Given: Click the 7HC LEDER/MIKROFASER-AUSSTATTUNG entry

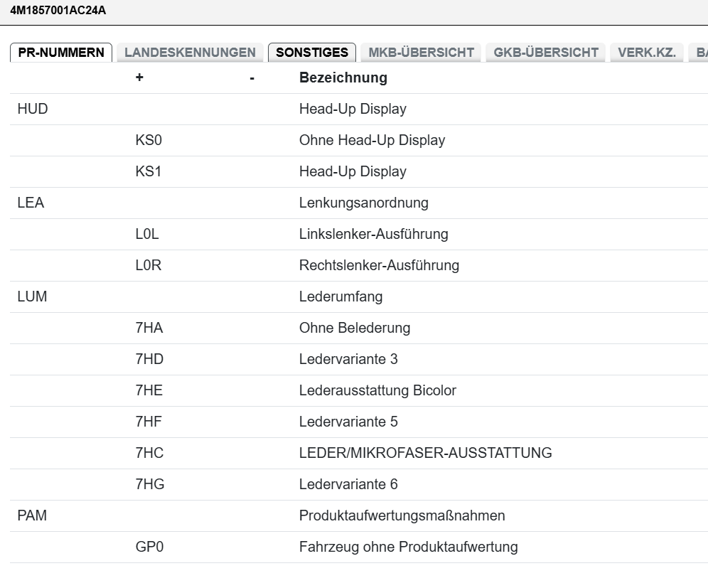Looking at the screenshot, I should [425, 453].
